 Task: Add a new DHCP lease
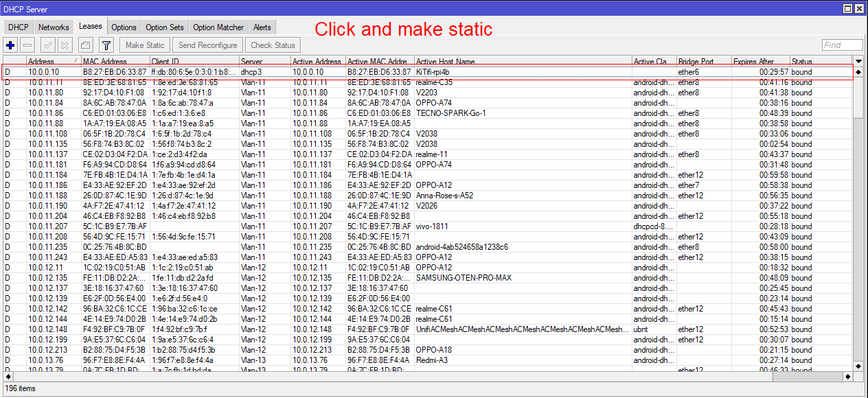10,45
